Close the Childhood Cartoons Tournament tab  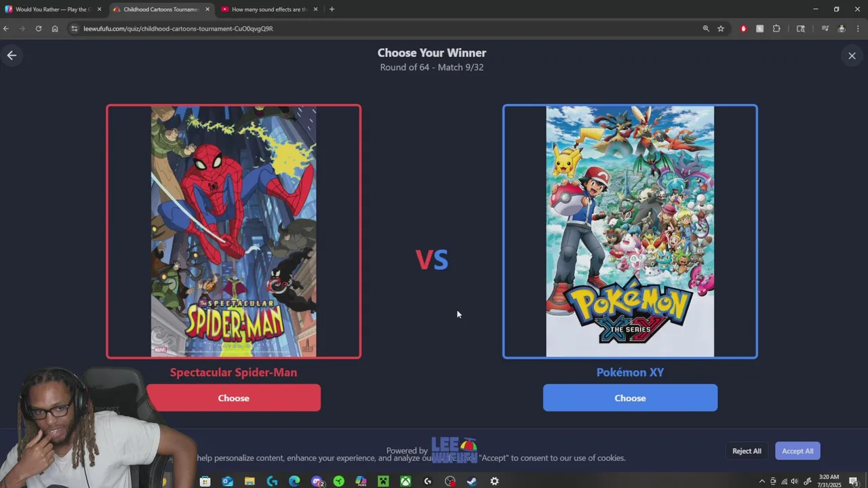(207, 9)
